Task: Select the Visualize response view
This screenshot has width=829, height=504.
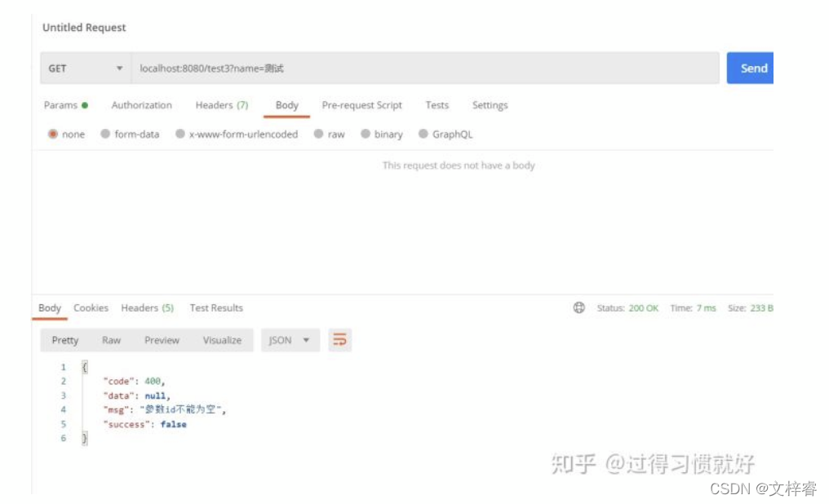Action: tap(221, 340)
